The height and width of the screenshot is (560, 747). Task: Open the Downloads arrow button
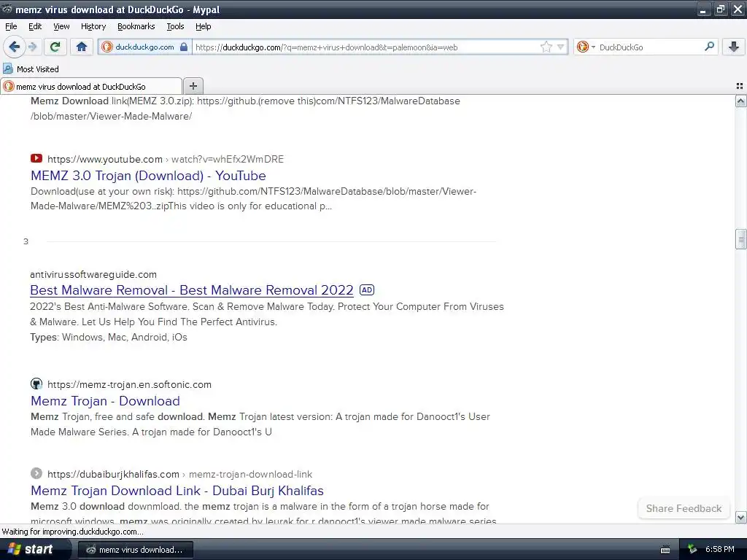(734, 47)
